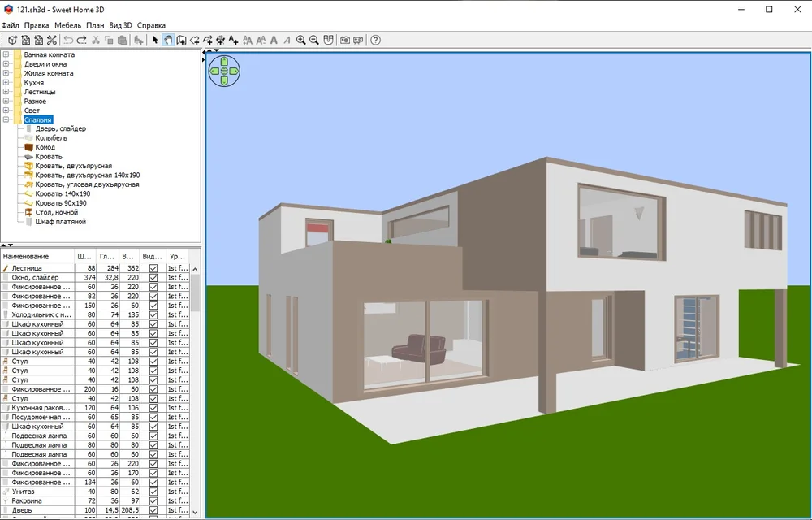This screenshot has width=812, height=520.
Task: Select Комод in the catalog tree
Action: click(45, 147)
